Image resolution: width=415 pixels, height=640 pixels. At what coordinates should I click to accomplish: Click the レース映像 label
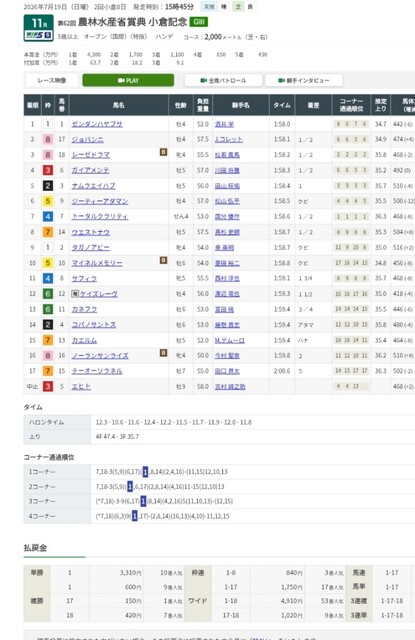[52, 80]
